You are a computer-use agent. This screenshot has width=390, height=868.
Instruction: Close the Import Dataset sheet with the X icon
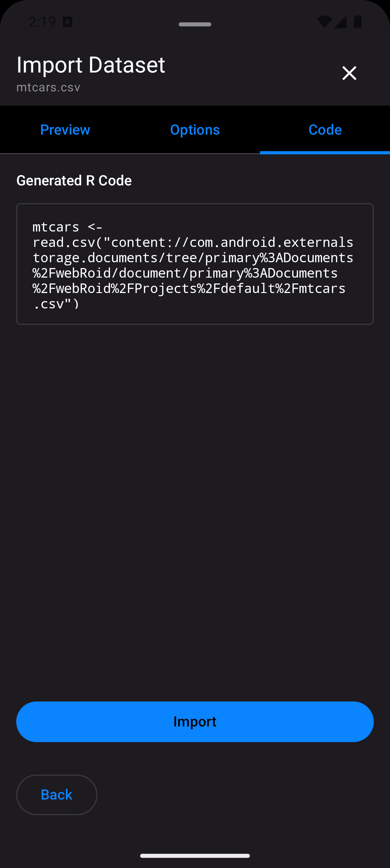click(x=349, y=73)
